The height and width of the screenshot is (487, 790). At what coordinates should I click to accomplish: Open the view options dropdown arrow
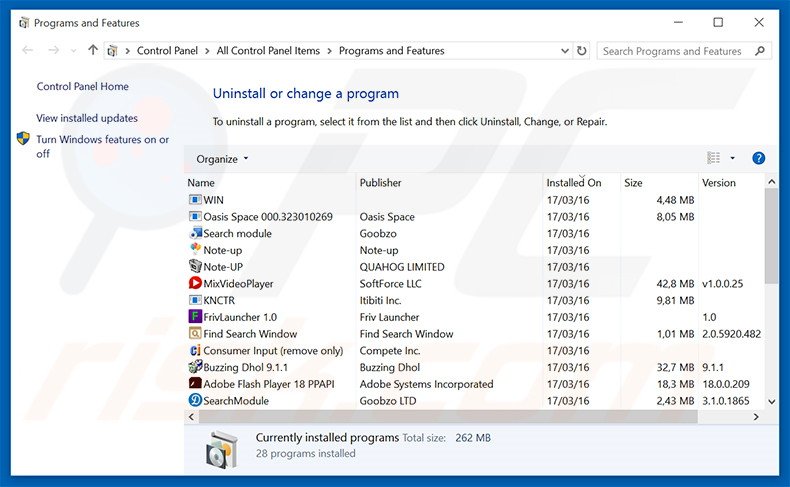coord(733,158)
